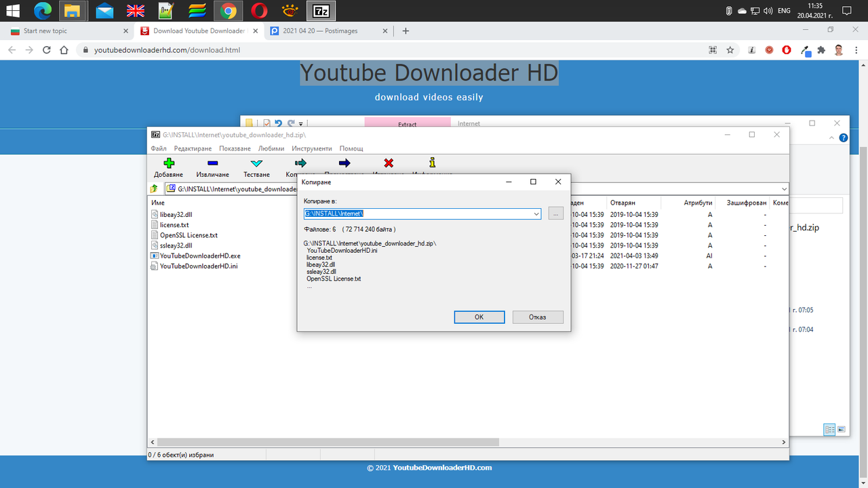The height and width of the screenshot is (488, 868).
Task: Open the Редактиране menu
Action: pyautogui.click(x=193, y=148)
